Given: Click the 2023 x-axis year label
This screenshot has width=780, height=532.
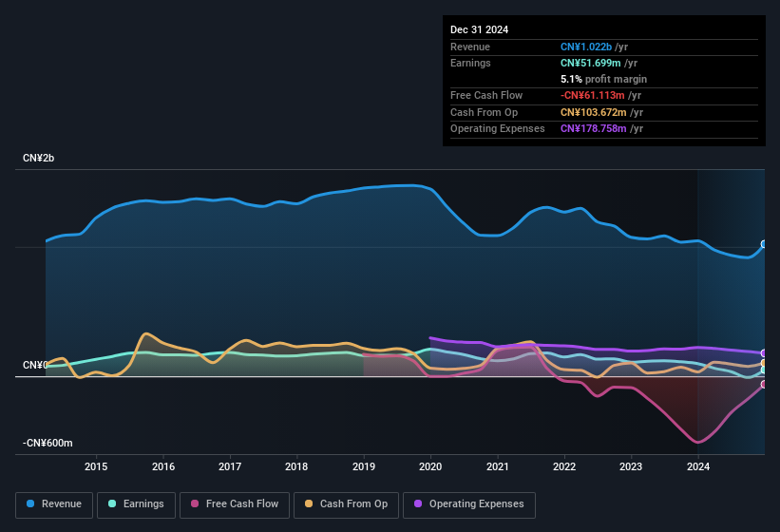Looking at the screenshot, I should [x=631, y=466].
